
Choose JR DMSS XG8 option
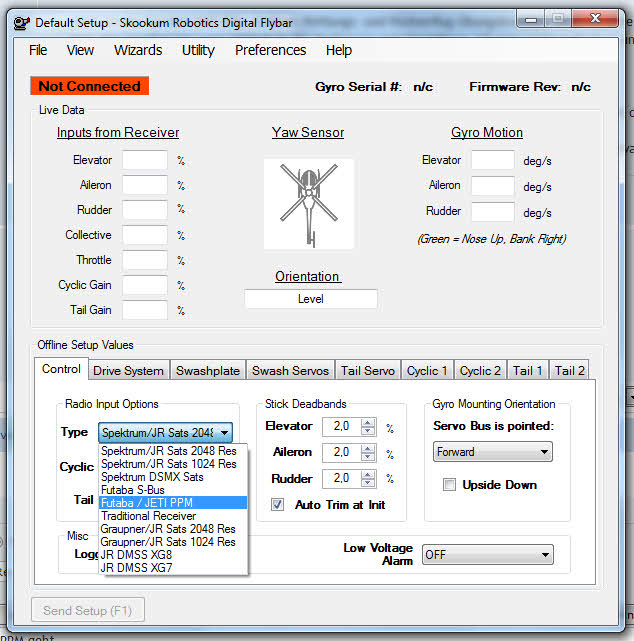coord(173,555)
